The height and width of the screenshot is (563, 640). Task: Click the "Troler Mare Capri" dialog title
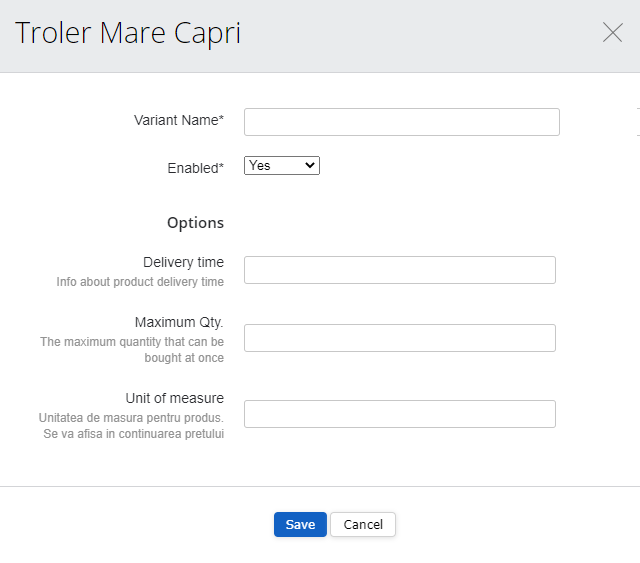pos(128,34)
